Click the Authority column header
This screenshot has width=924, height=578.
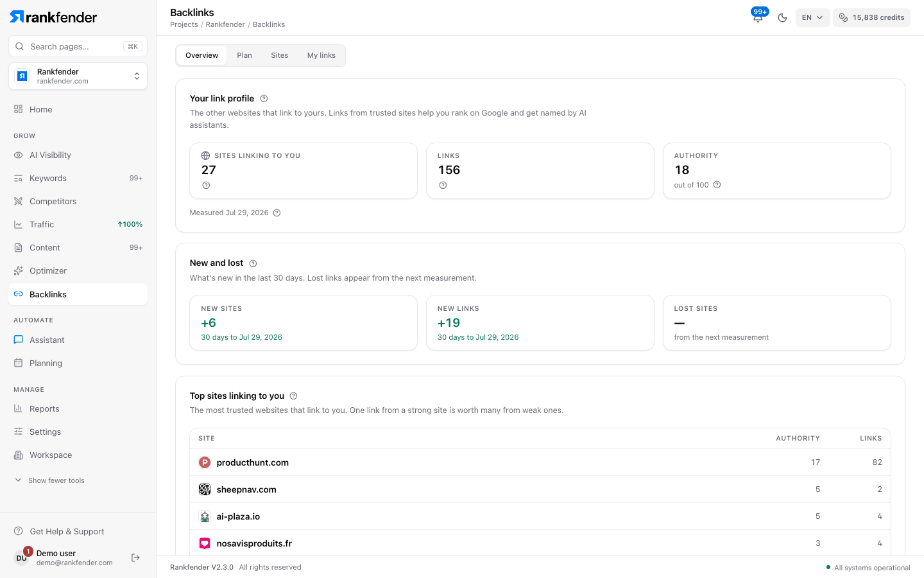click(798, 439)
